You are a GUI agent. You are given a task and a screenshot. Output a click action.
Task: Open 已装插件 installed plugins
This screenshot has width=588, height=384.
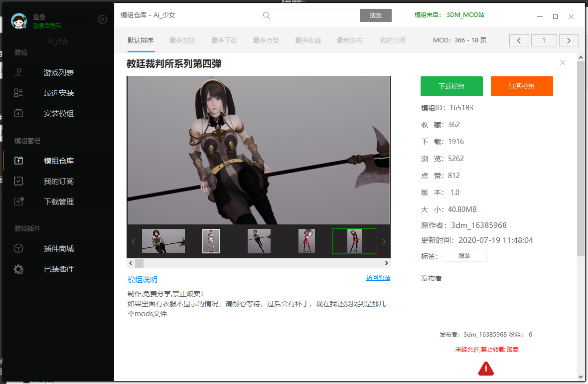(x=58, y=269)
